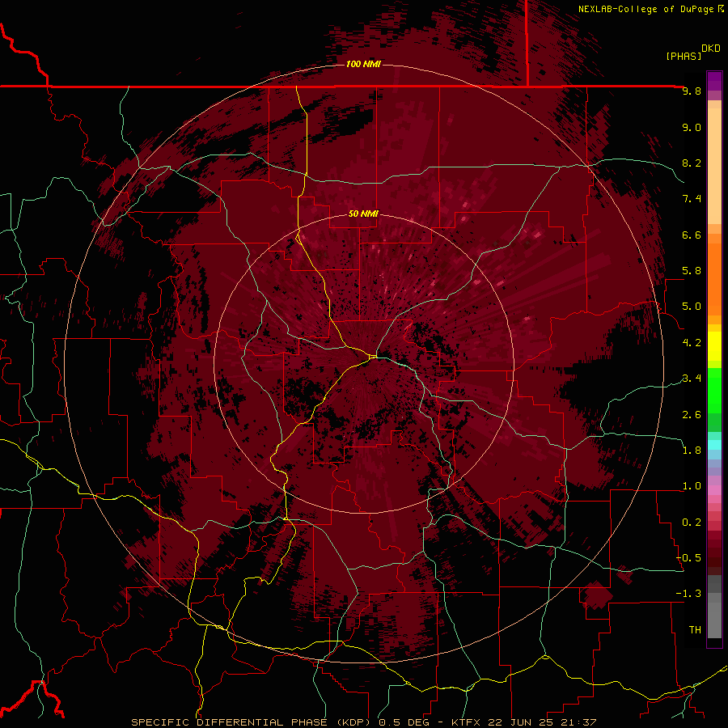Image resolution: width=728 pixels, height=728 pixels.
Task: Click the KTFX 22 JUN 25 21:37 timestamp
Action: pyautogui.click(x=523, y=722)
